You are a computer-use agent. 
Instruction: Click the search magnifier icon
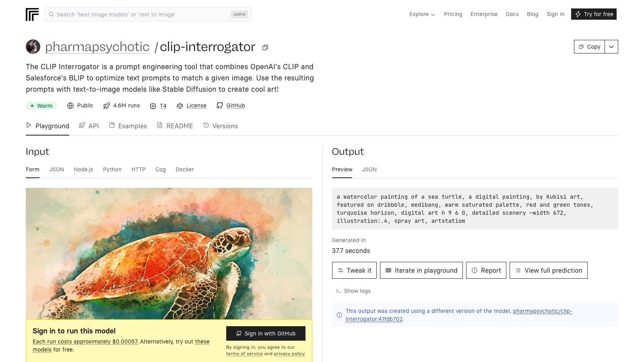click(51, 14)
